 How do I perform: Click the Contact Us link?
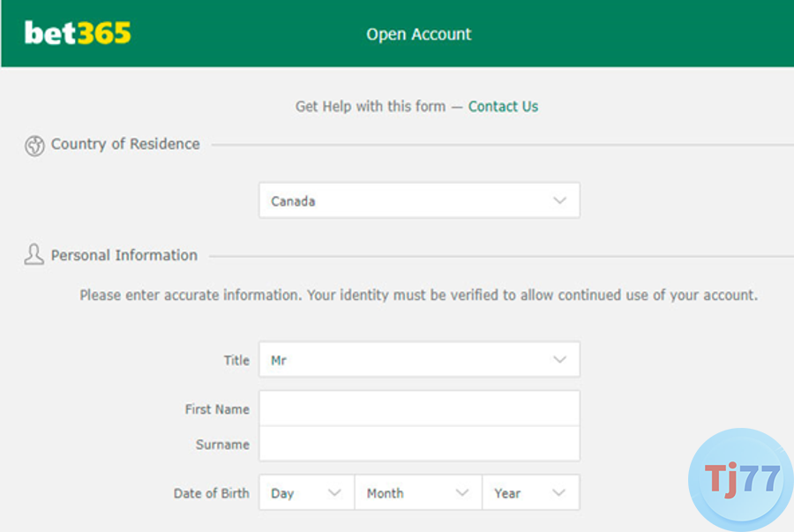coord(503,106)
